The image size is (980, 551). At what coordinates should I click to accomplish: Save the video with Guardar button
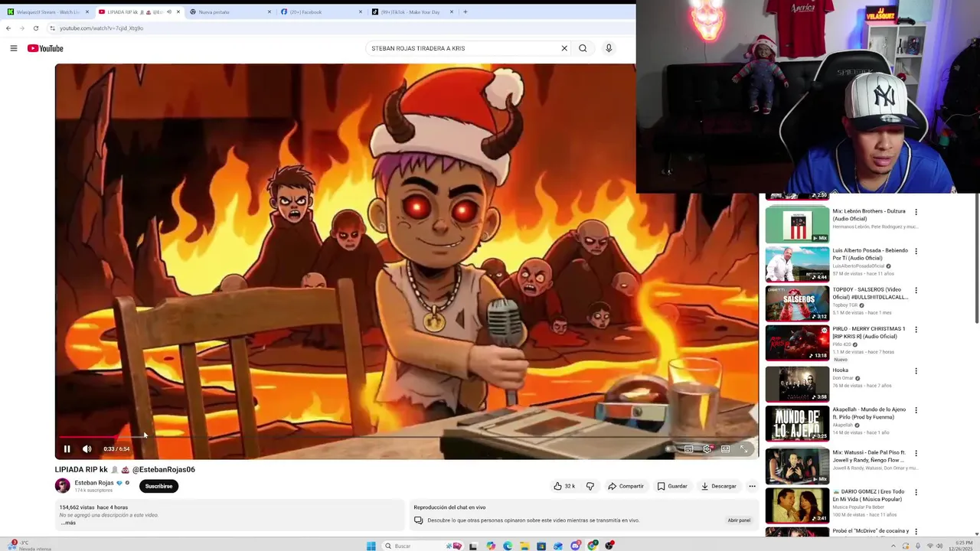coord(672,486)
